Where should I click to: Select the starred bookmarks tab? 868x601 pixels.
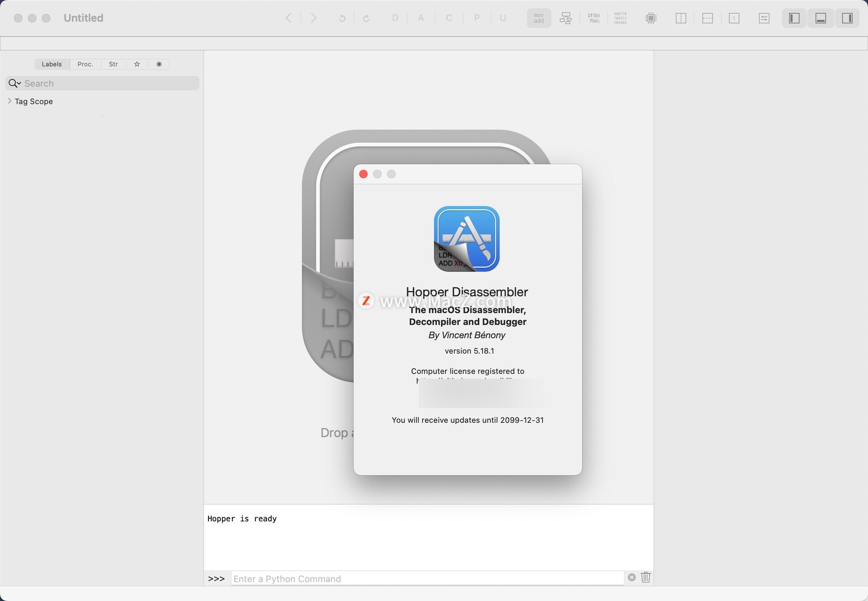[137, 64]
